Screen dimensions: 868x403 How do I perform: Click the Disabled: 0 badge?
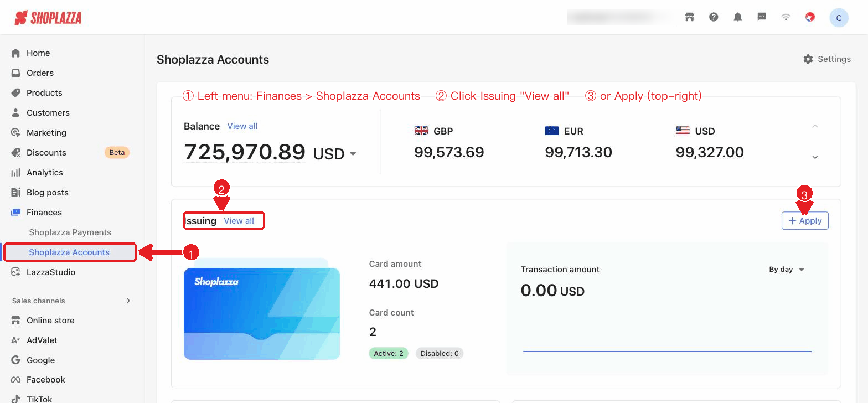click(x=440, y=353)
